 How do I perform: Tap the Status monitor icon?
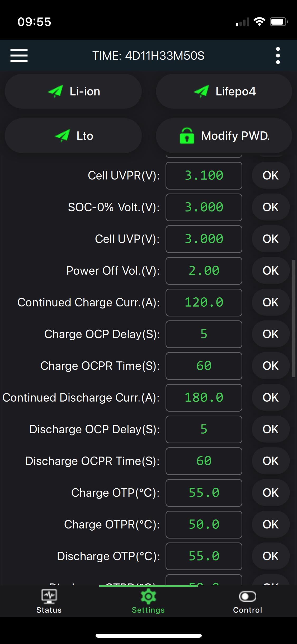point(49,596)
